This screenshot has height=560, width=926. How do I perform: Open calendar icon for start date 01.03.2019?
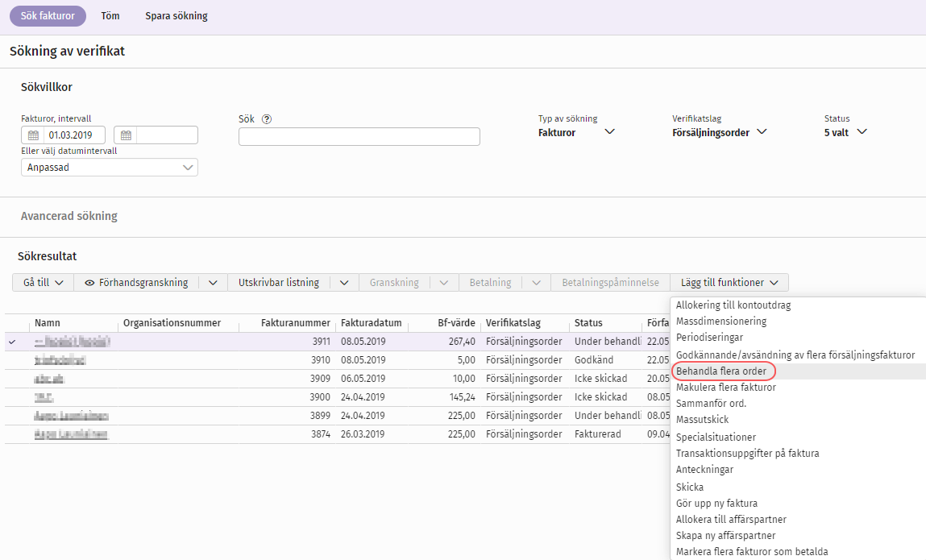pos(33,135)
